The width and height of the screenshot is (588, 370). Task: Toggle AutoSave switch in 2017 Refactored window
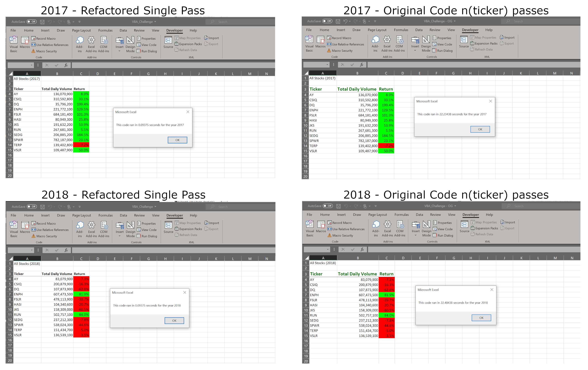(31, 22)
